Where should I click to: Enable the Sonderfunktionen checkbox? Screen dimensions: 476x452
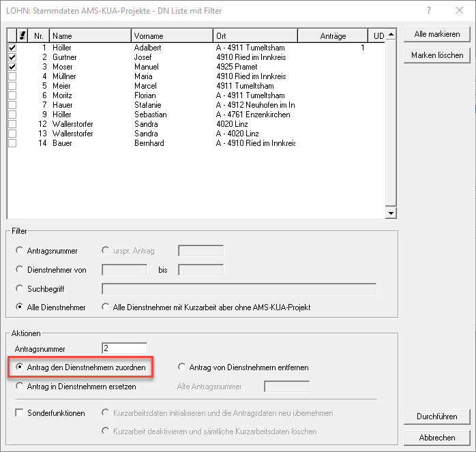tap(19, 413)
